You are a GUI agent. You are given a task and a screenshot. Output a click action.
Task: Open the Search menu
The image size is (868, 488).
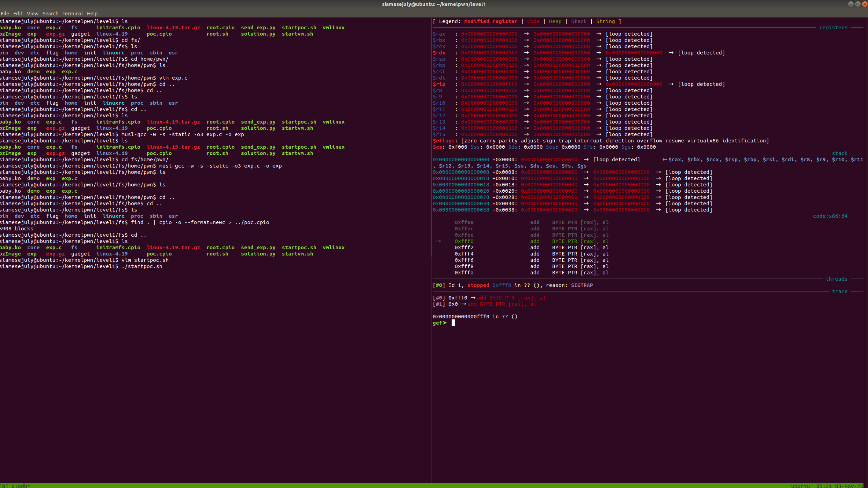click(x=50, y=14)
